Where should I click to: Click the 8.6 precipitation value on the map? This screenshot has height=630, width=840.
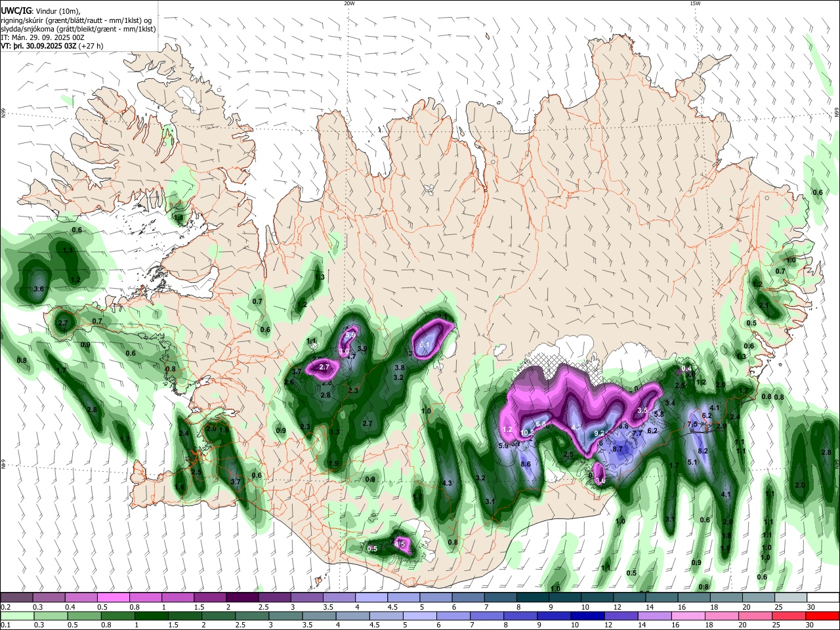(526, 465)
